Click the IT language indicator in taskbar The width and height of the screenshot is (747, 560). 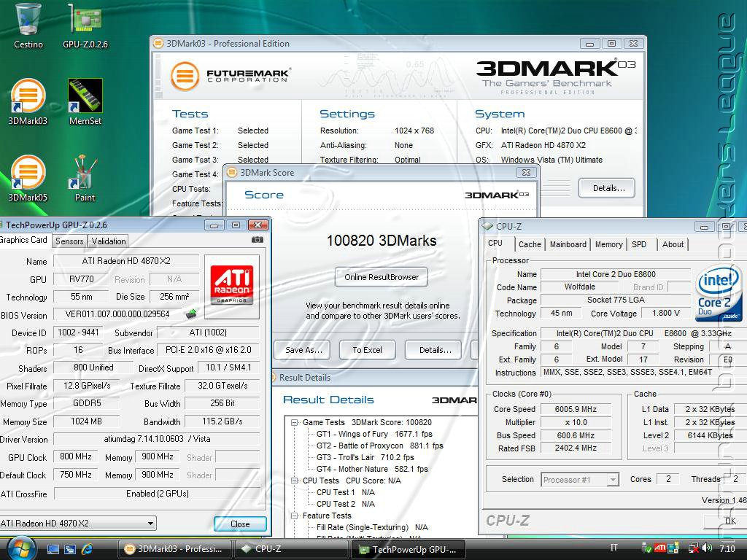pyautogui.click(x=614, y=548)
